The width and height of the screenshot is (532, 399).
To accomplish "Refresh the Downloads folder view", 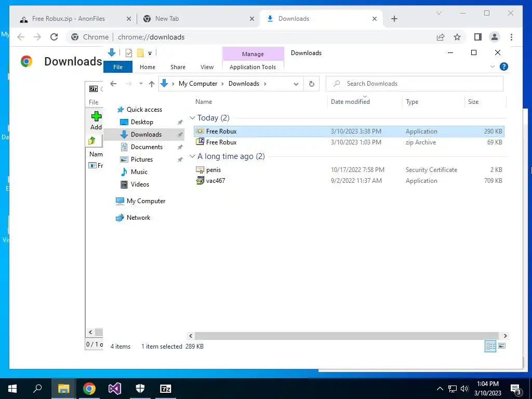I will [312, 84].
